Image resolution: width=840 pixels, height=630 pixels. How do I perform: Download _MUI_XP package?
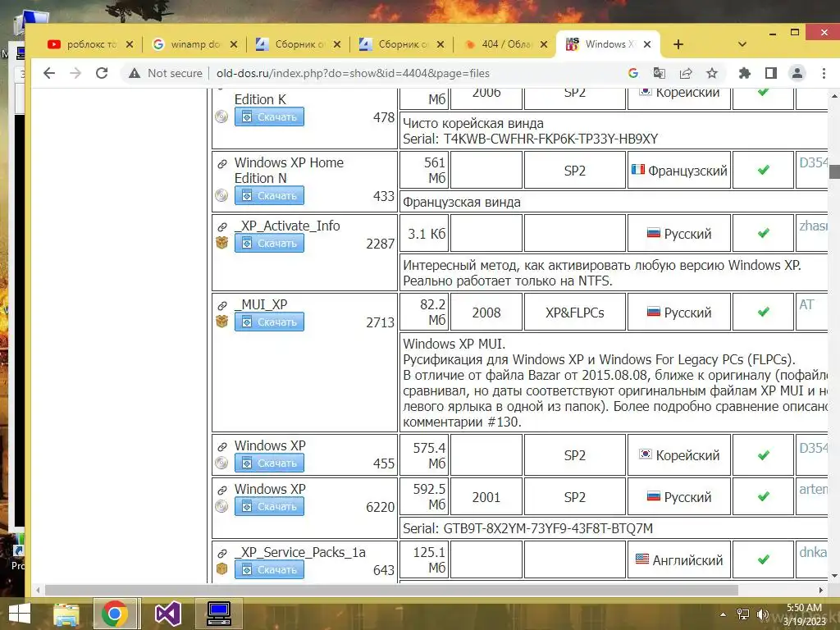269,322
